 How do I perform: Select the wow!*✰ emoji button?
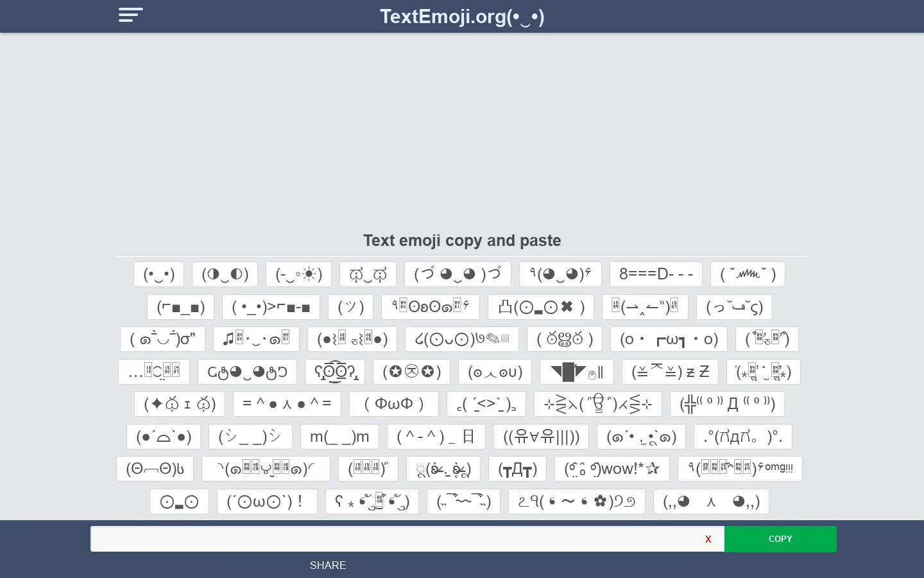click(x=612, y=469)
